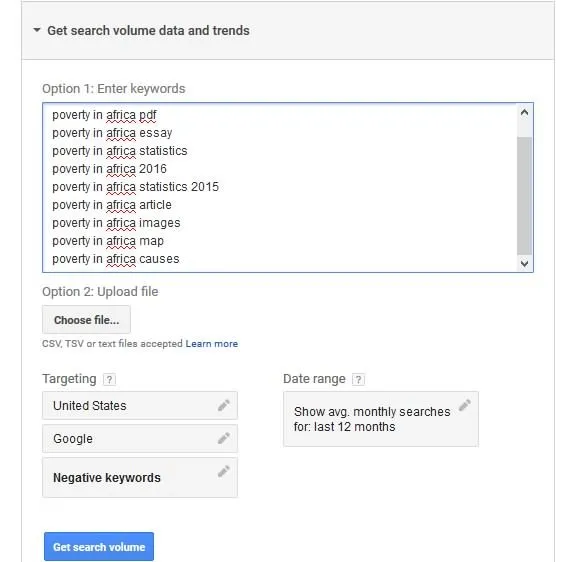Open the Learn more link

pos(211,344)
